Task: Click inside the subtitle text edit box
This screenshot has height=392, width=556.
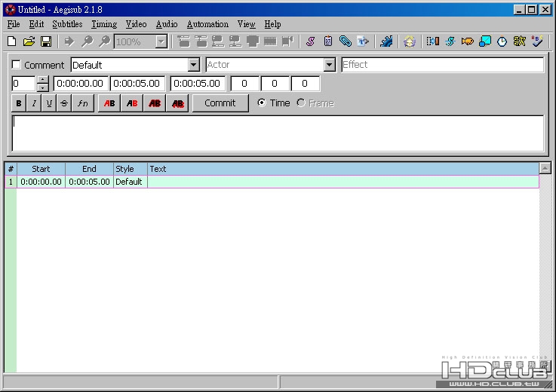Action: coord(278,133)
